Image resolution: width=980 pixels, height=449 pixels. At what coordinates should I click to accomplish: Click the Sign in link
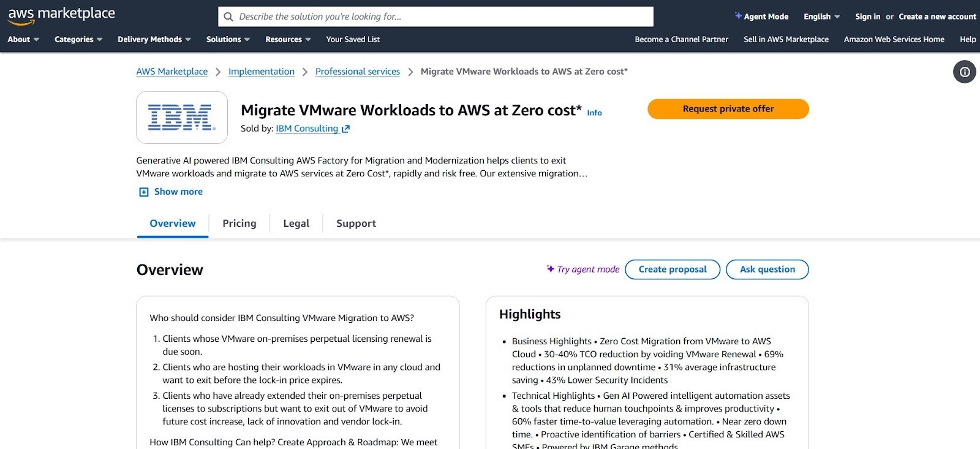point(867,17)
